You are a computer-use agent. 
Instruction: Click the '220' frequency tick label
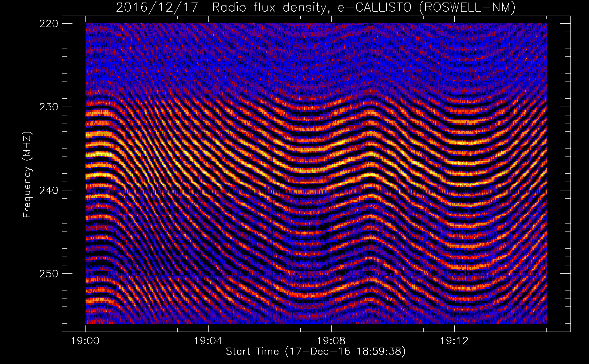point(48,24)
